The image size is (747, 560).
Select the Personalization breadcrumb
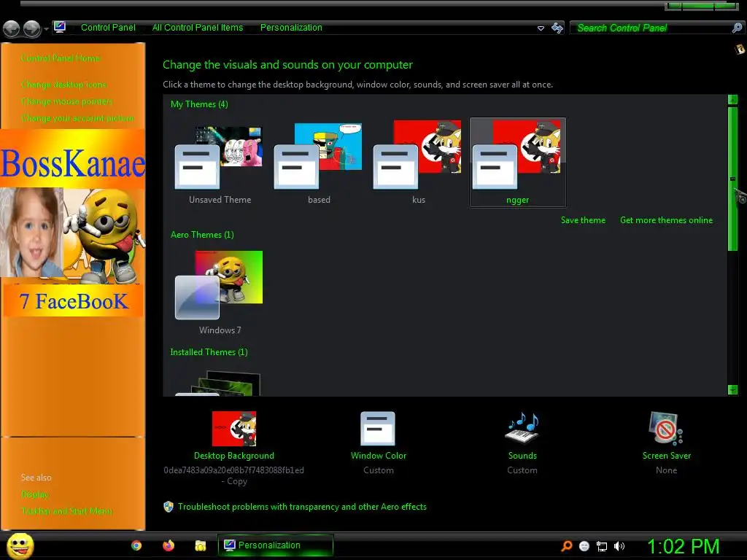coord(291,28)
